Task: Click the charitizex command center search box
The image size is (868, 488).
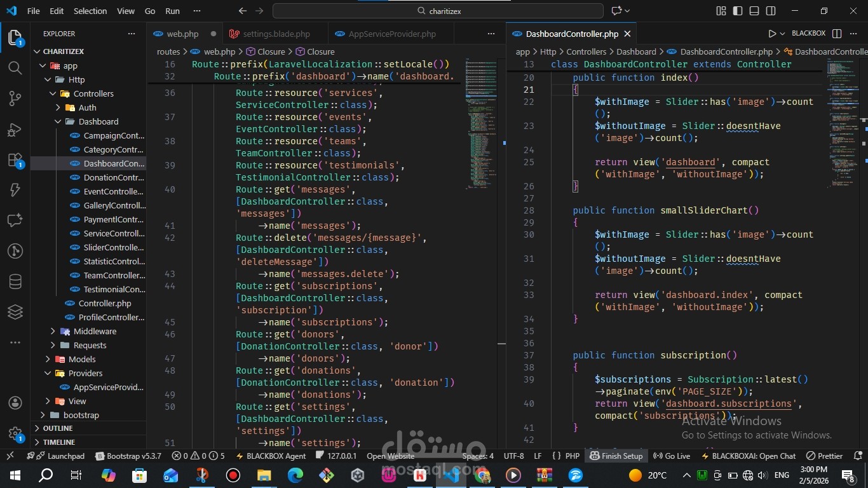Action: click(438, 11)
